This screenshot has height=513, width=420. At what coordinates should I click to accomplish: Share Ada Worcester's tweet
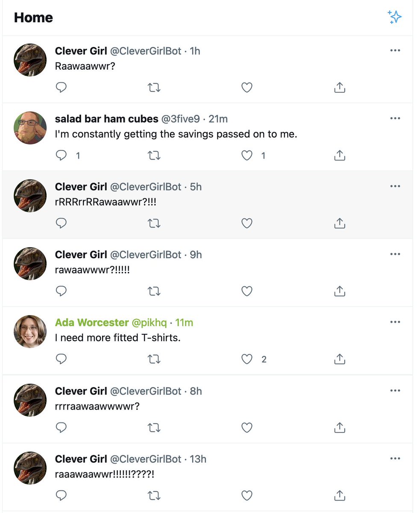[339, 359]
